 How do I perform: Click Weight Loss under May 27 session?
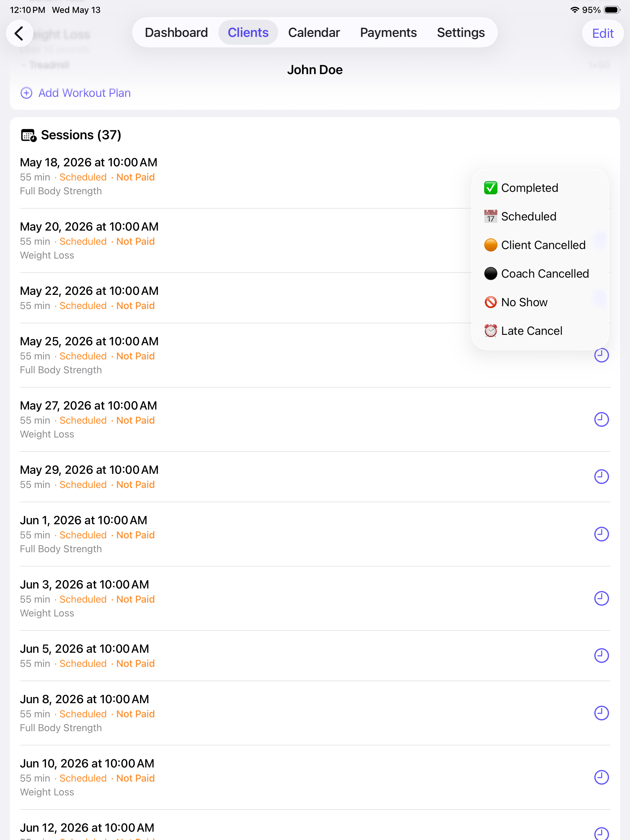point(47,434)
